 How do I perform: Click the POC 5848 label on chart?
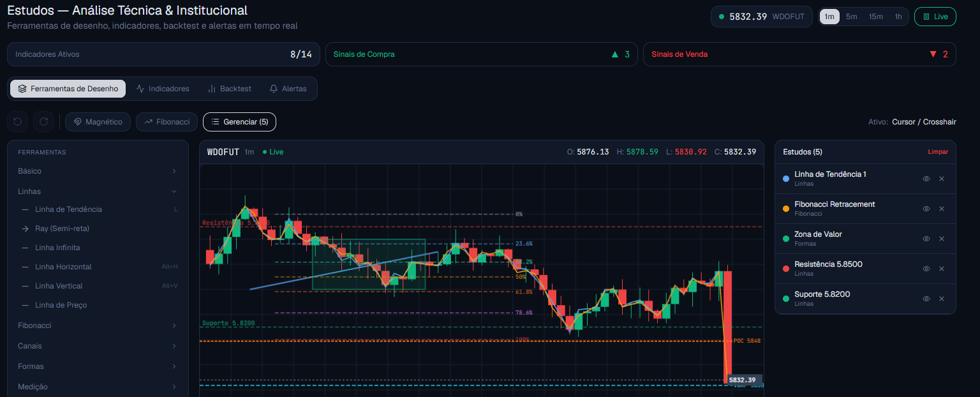coord(747,341)
